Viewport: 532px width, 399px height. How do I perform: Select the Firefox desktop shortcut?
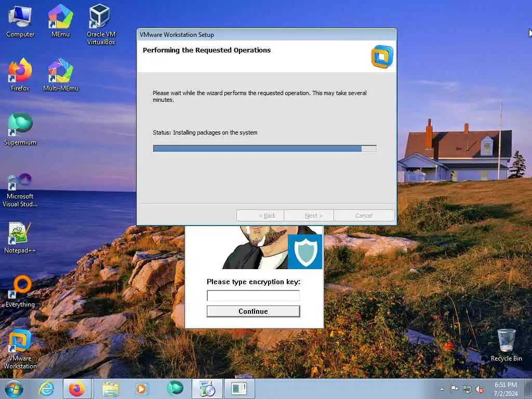click(20, 75)
